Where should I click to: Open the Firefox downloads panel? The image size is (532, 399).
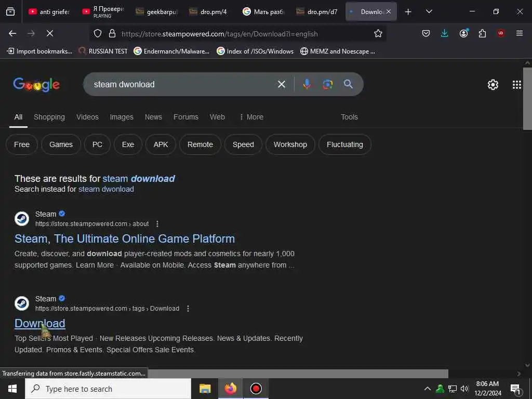point(445,33)
